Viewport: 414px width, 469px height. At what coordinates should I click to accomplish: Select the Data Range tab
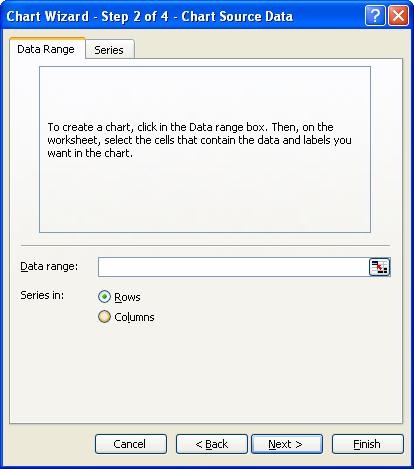pyautogui.click(x=46, y=49)
